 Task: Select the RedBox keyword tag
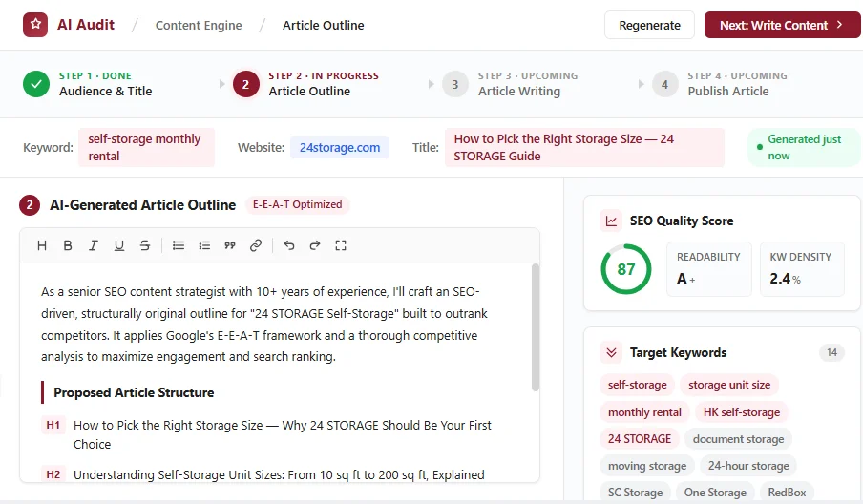(x=787, y=493)
